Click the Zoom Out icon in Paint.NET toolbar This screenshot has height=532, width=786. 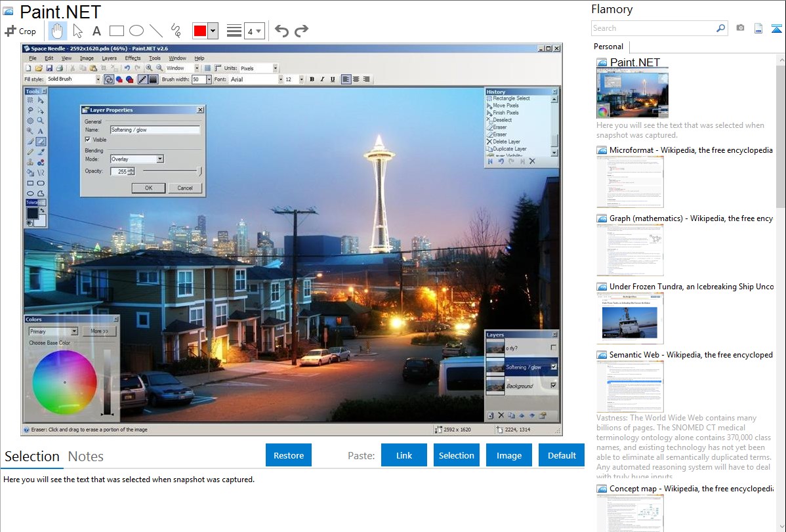[x=159, y=68]
